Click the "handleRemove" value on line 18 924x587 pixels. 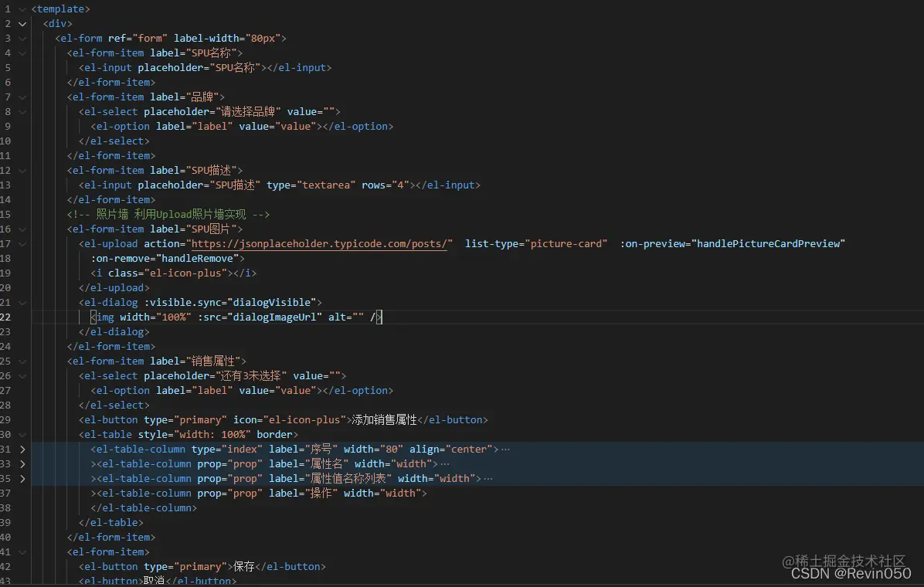(x=198, y=259)
